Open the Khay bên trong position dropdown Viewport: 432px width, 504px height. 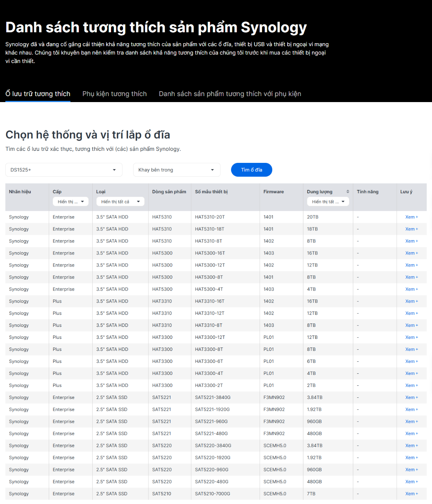[177, 170]
